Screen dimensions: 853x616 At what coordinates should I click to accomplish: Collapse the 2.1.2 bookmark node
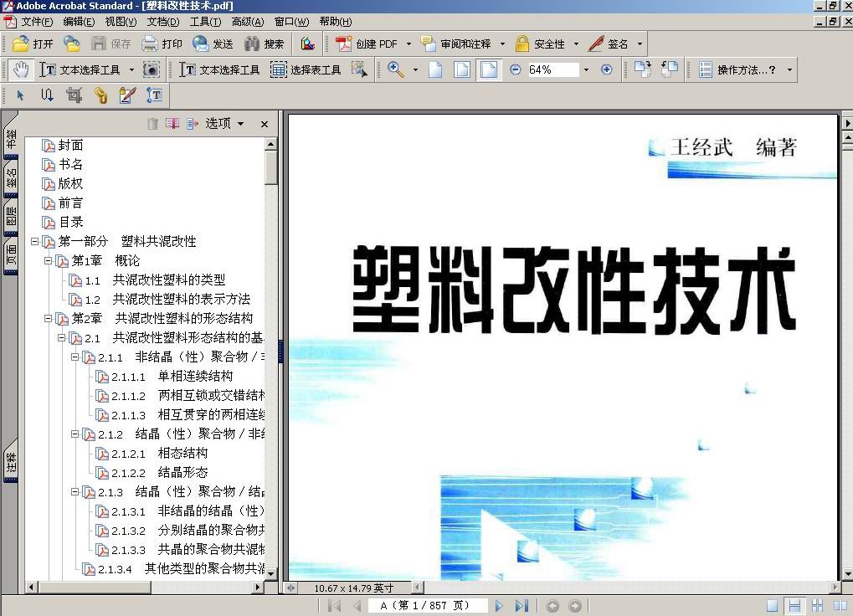pos(75,434)
